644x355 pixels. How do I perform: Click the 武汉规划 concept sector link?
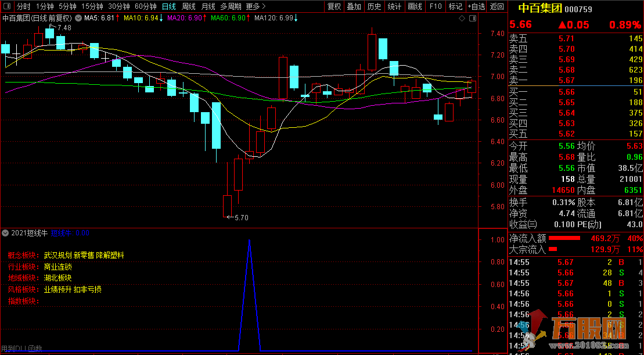(57, 255)
